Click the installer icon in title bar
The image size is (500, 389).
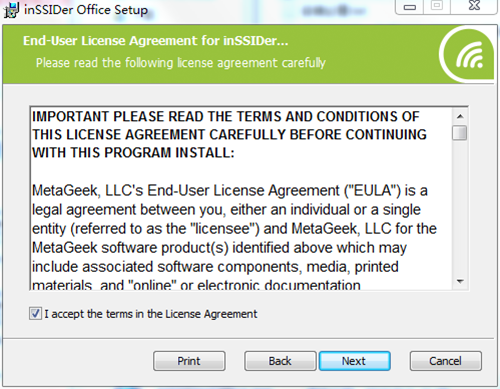tap(11, 10)
